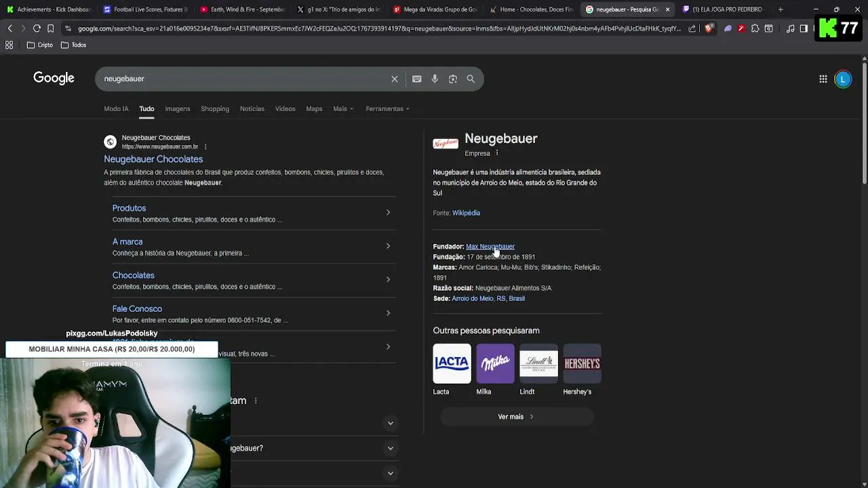The width and height of the screenshot is (868, 488).
Task: Select the Maps search tab
Action: click(314, 108)
